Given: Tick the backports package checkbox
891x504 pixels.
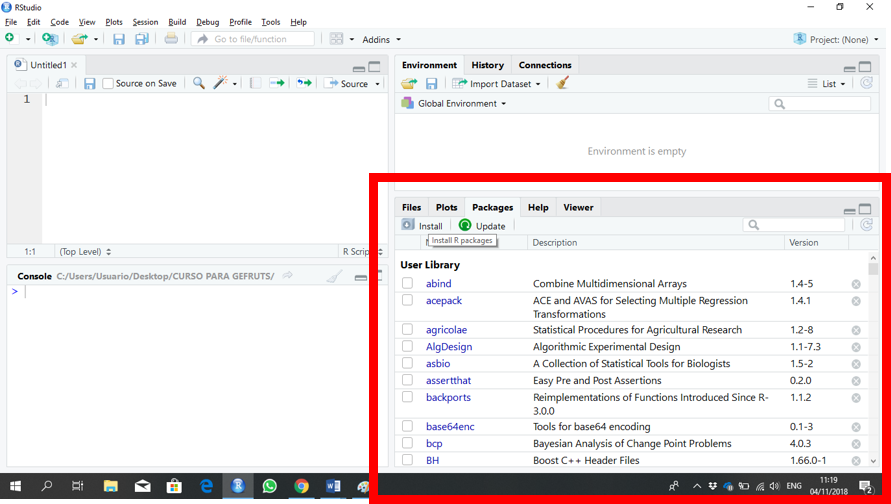Looking at the screenshot, I should pos(407,397).
